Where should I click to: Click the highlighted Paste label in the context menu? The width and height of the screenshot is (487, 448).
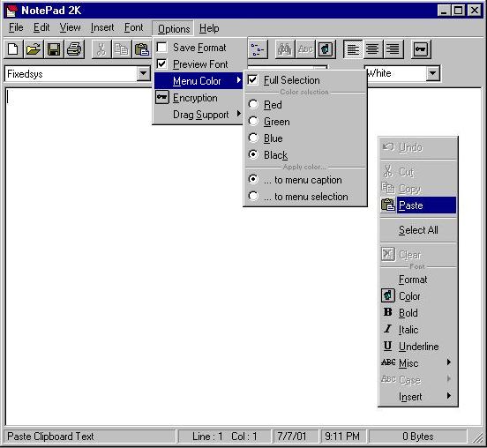click(x=410, y=205)
